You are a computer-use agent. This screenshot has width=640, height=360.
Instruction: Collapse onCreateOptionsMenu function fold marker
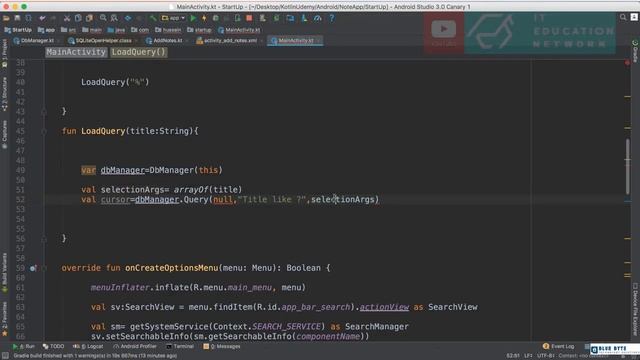[44, 268]
